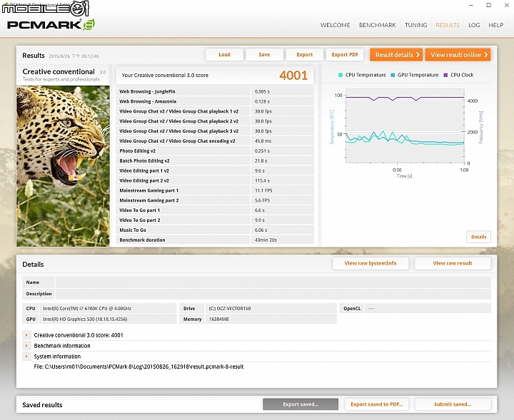
Task: Click the GPU Temperature legend swatch
Action: coord(393,75)
